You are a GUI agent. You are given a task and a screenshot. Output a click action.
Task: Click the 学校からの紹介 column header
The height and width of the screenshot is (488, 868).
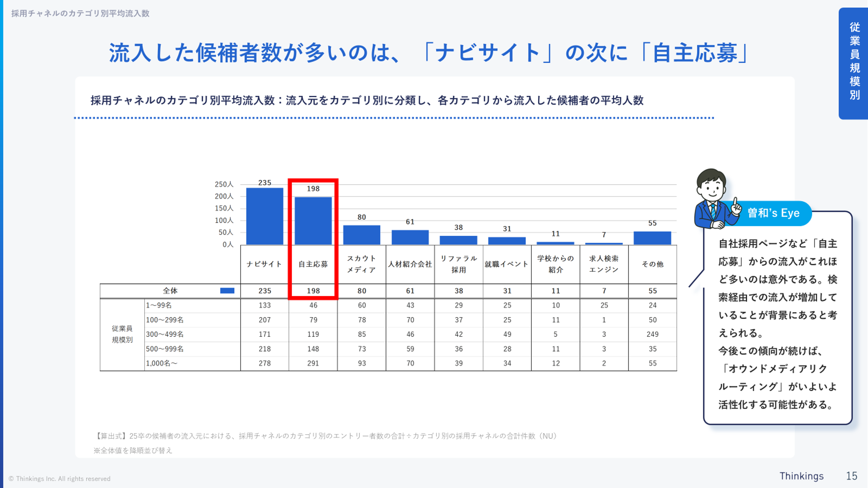[556, 264]
